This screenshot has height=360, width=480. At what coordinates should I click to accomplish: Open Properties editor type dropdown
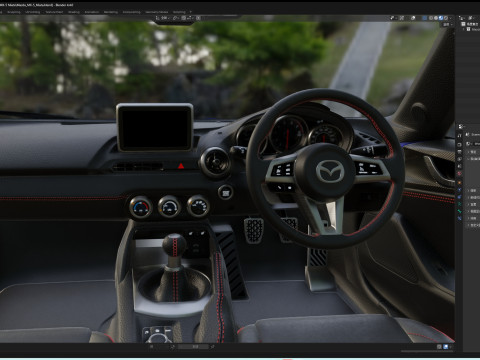pyautogui.click(x=461, y=127)
